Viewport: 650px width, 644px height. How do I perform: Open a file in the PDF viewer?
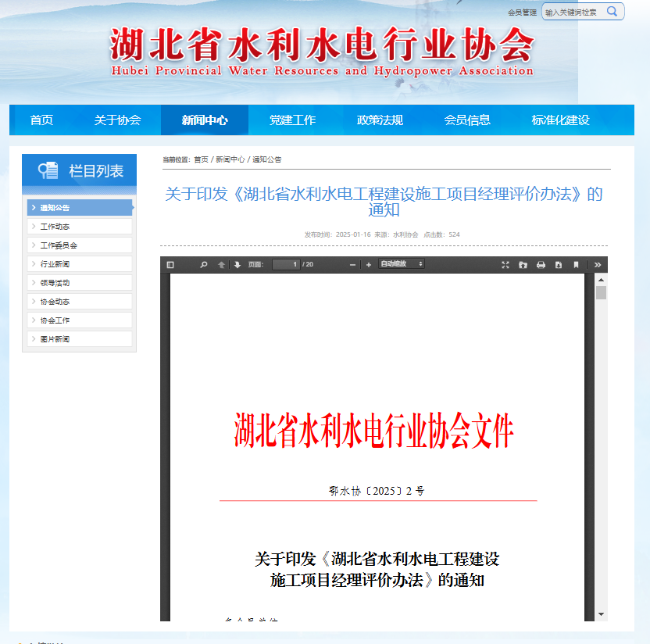[523, 264]
